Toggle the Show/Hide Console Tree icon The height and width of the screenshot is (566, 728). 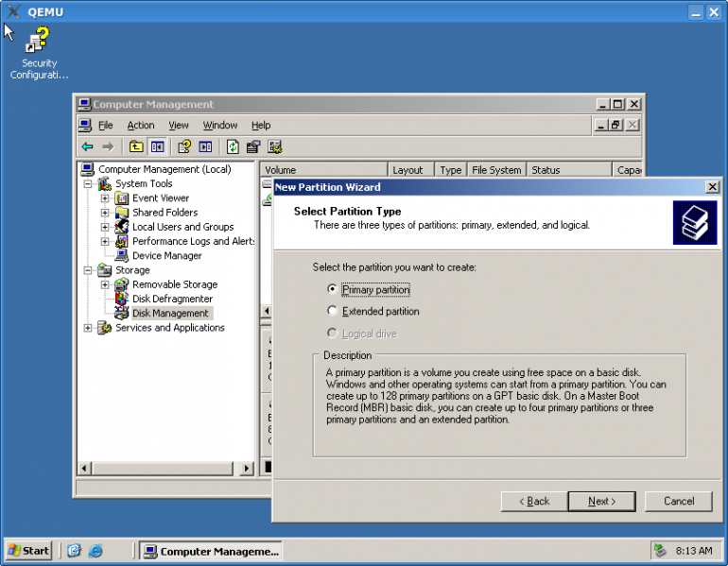[157, 146]
